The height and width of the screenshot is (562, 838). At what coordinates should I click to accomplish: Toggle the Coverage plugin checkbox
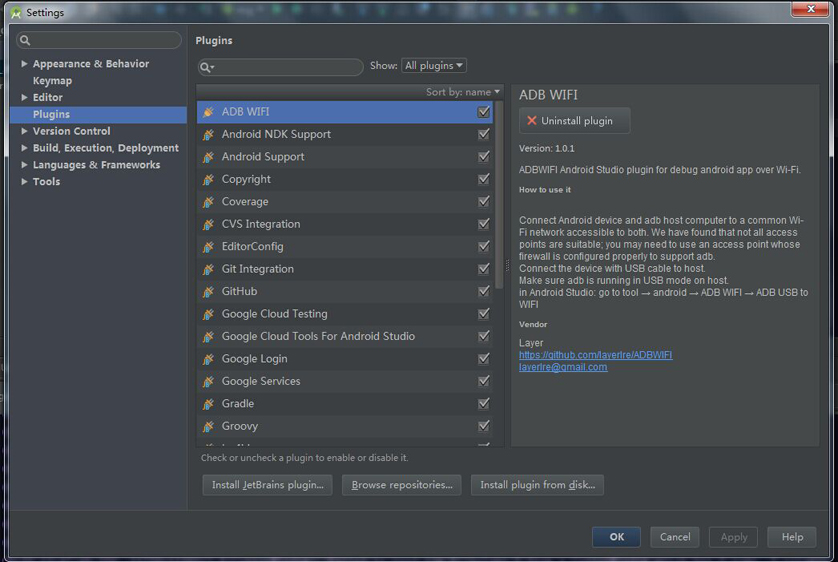coord(484,201)
